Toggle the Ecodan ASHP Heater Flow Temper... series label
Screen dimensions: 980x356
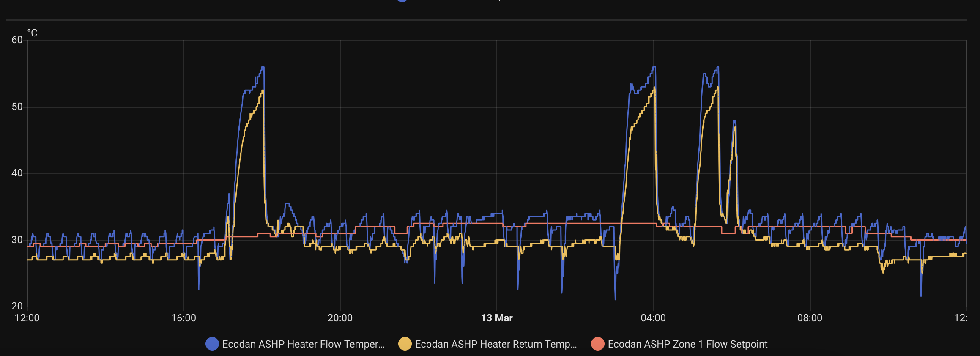click(x=303, y=344)
